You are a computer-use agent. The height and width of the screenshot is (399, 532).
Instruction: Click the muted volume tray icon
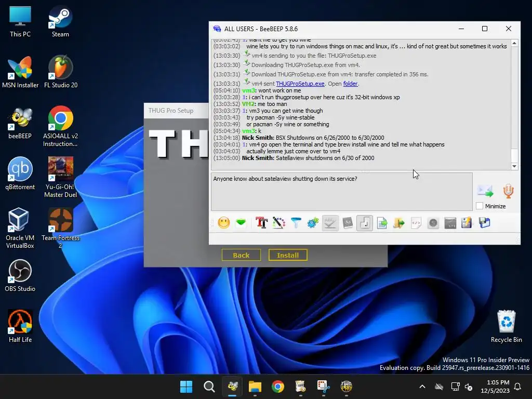tap(469, 387)
